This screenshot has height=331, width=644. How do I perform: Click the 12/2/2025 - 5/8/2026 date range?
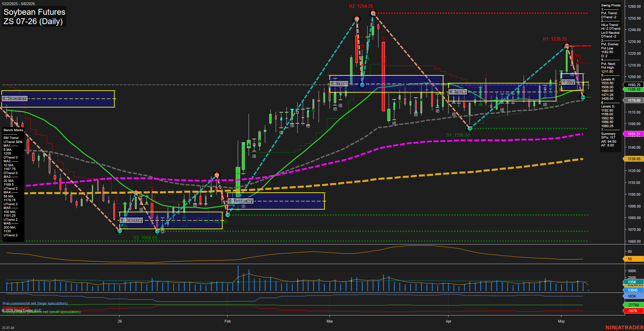tap(18, 4)
